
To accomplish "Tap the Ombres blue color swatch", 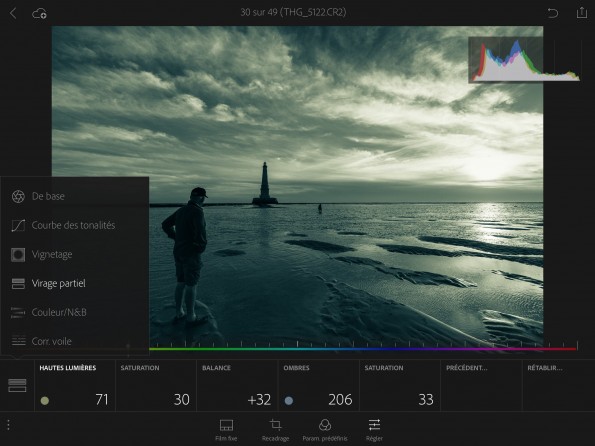I will tap(289, 400).
